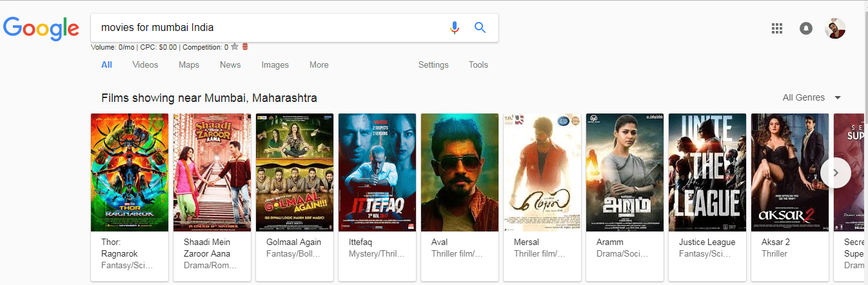This screenshot has width=868, height=285.
Task: Click the grey star icon under search box
Action: coord(235,47)
